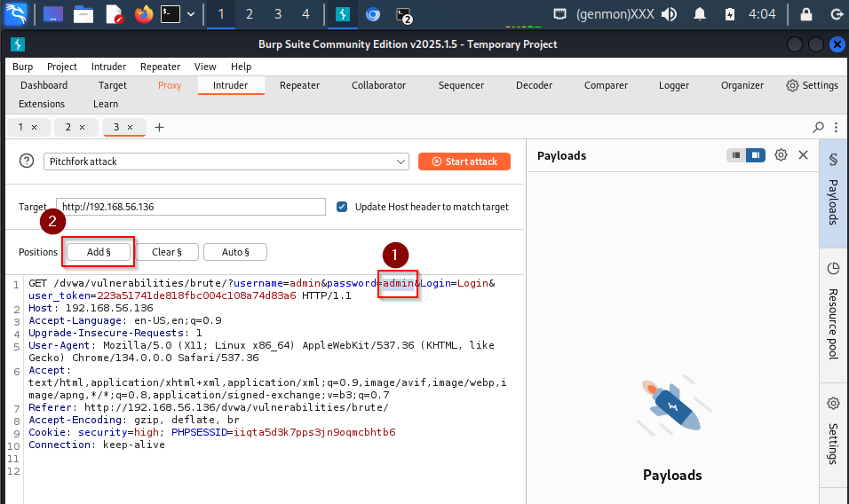Click the Clear § button
The image size is (849, 504).
point(167,252)
